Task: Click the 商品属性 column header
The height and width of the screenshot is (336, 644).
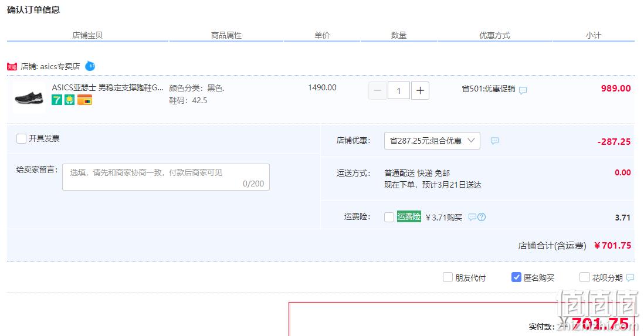Action: coord(226,35)
